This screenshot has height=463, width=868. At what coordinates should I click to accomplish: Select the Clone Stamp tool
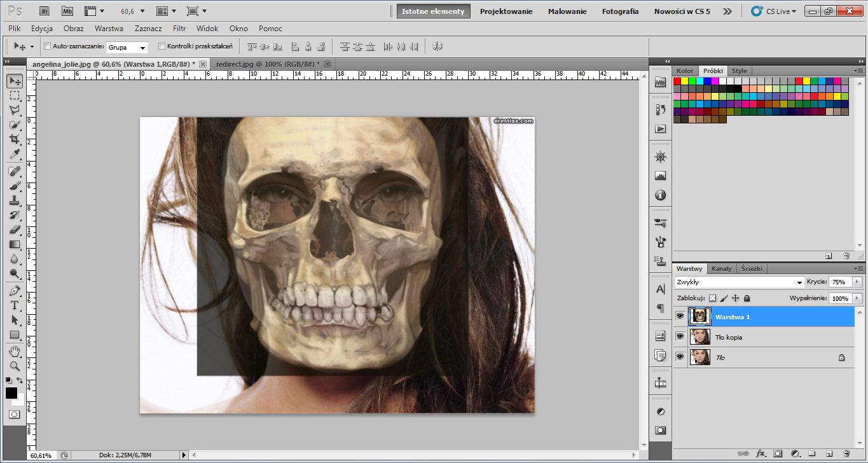tap(14, 200)
